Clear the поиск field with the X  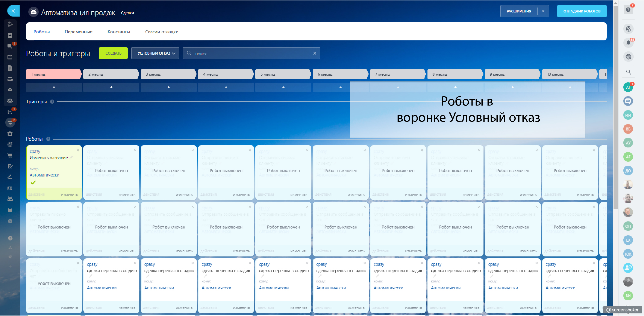[315, 53]
